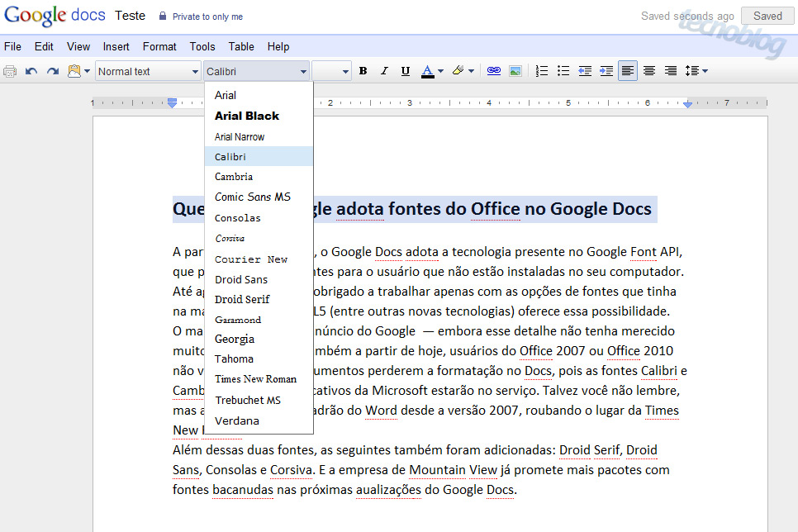Open the Normal text style dropdown
This screenshot has height=532, width=798.
click(x=148, y=71)
